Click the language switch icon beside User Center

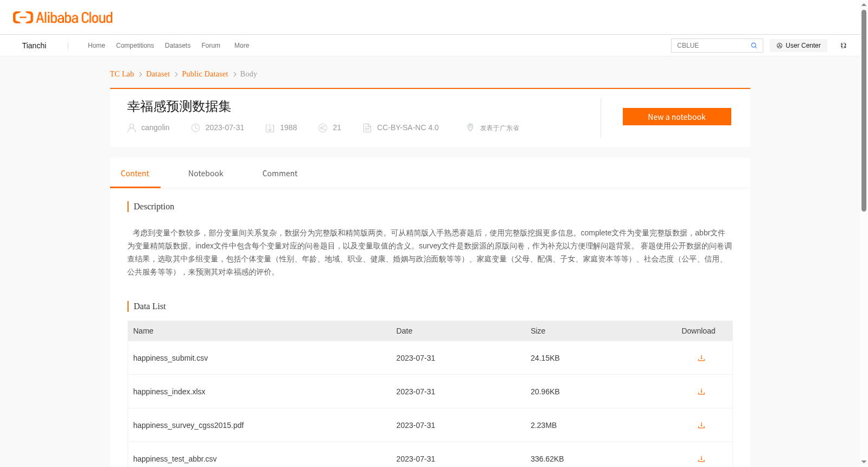pyautogui.click(x=843, y=46)
